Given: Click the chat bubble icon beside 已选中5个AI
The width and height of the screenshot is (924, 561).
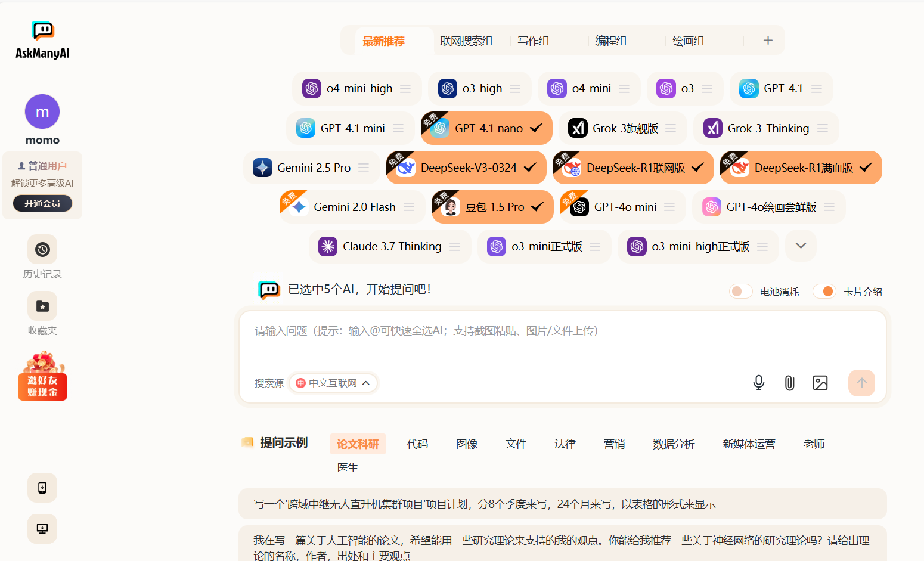Looking at the screenshot, I should click(x=269, y=290).
